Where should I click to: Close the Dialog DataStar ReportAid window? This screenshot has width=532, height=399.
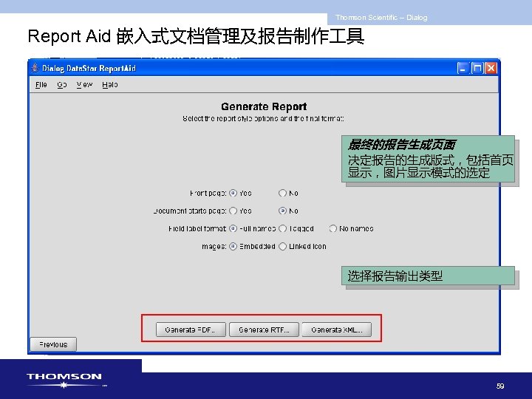tap(491, 68)
